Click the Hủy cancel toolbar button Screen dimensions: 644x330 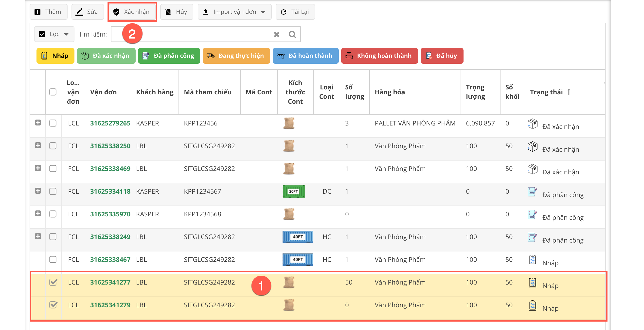point(177,12)
